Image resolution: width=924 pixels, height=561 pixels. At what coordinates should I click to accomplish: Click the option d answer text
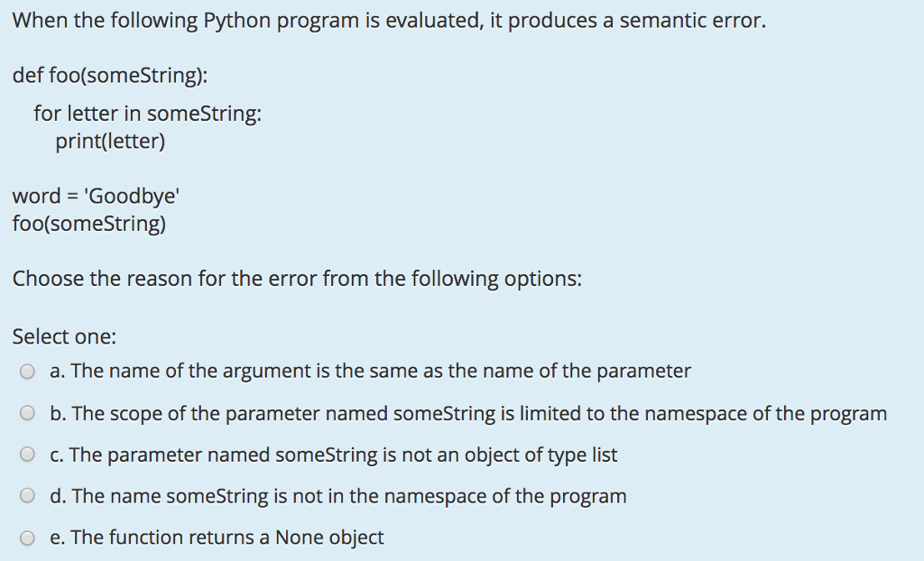(x=337, y=495)
